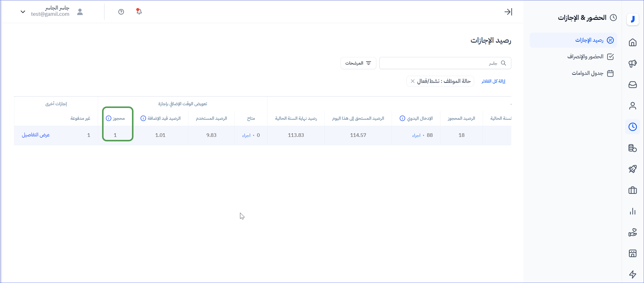Collapse the sidebar with arrow icon
This screenshot has height=283, width=644.
(x=508, y=12)
